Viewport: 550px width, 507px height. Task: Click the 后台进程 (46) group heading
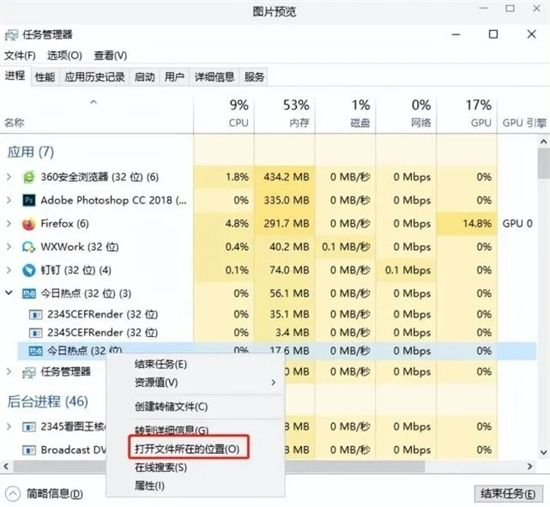tap(48, 401)
